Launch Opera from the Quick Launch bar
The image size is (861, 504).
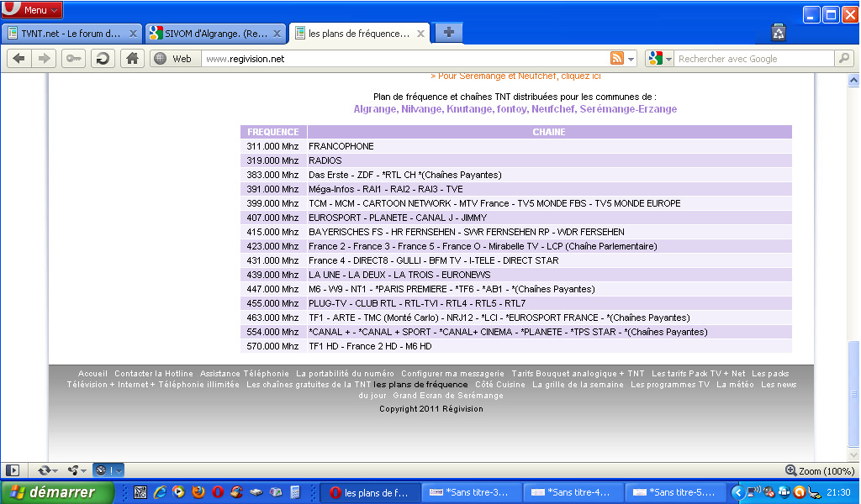tap(218, 492)
